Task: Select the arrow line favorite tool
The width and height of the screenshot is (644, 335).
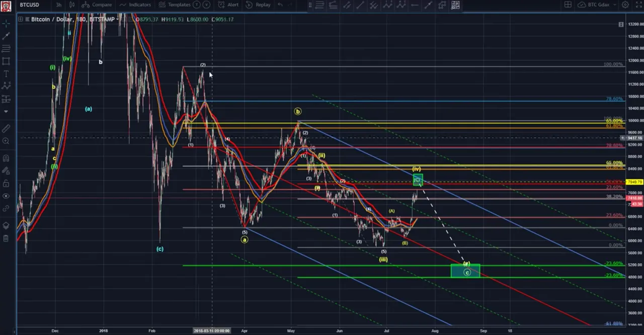Action: (428, 5)
